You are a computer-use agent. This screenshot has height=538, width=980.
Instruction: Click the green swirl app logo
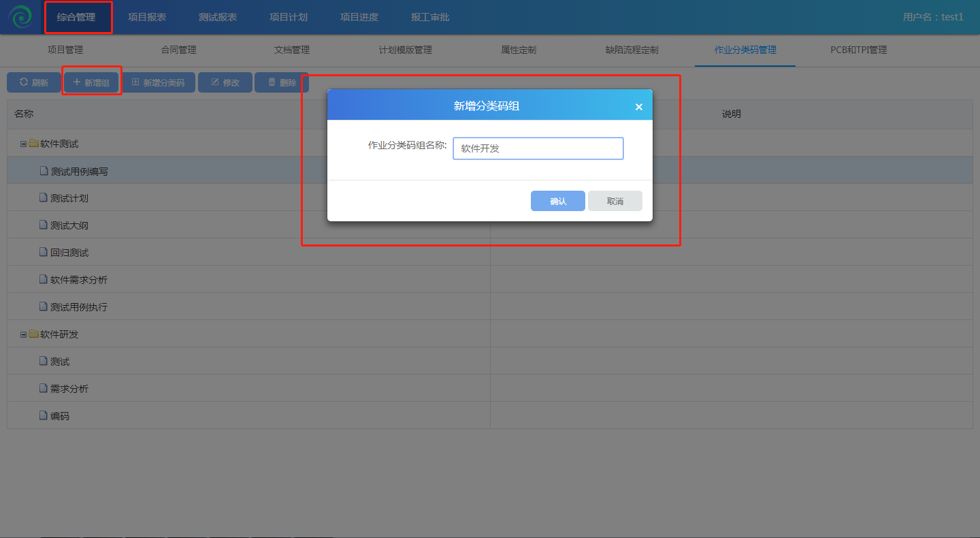[20, 17]
